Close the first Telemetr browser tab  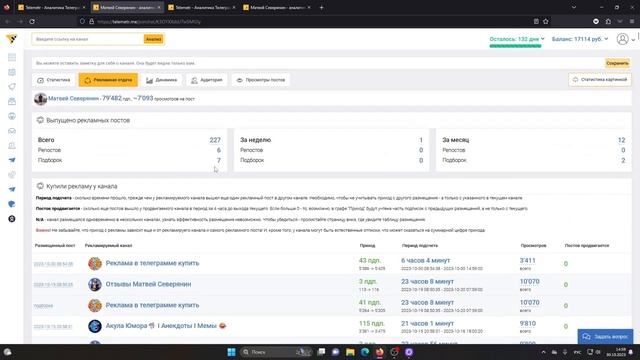point(84,7)
